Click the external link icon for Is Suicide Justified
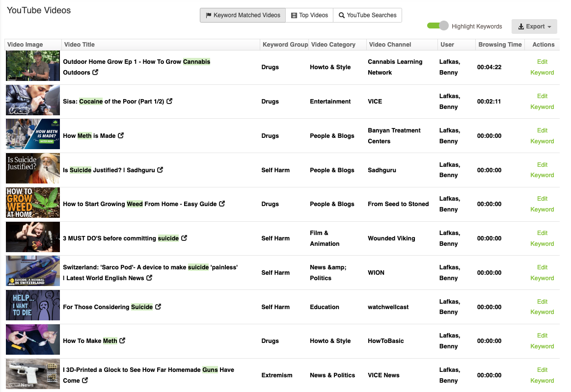The width and height of the screenshot is (571, 392). pos(160,170)
